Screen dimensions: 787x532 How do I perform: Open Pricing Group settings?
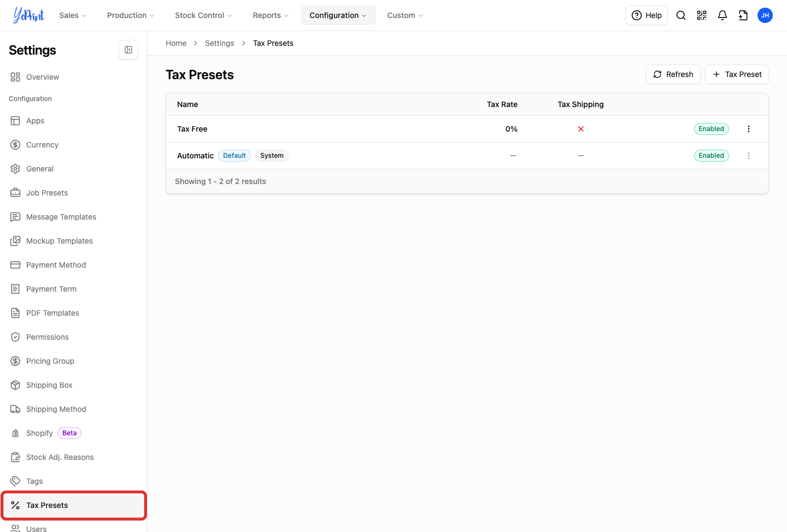click(73, 361)
